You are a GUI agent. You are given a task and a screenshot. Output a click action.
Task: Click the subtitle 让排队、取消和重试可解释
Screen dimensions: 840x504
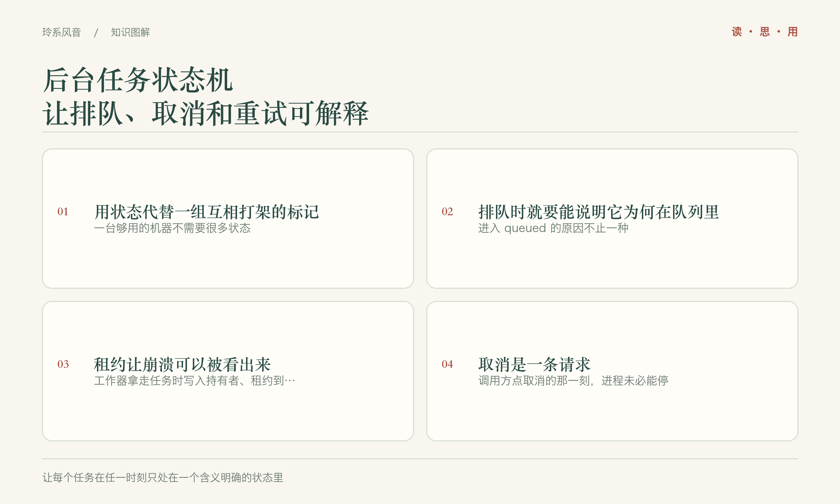pyautogui.click(x=206, y=113)
